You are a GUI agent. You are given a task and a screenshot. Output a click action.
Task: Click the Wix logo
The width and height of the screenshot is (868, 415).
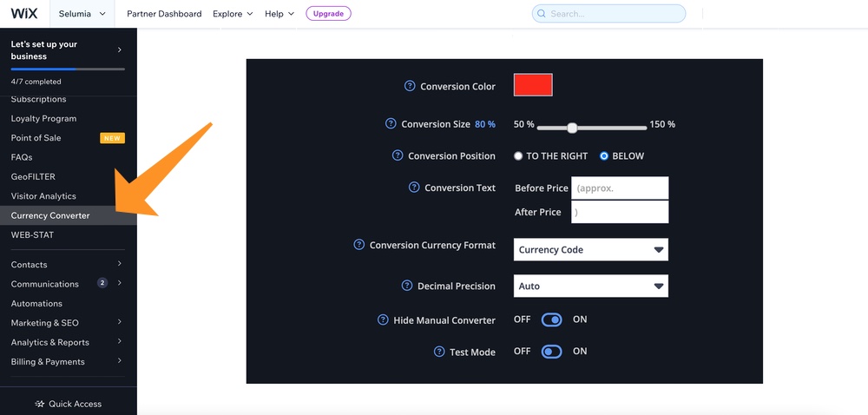pyautogui.click(x=24, y=14)
